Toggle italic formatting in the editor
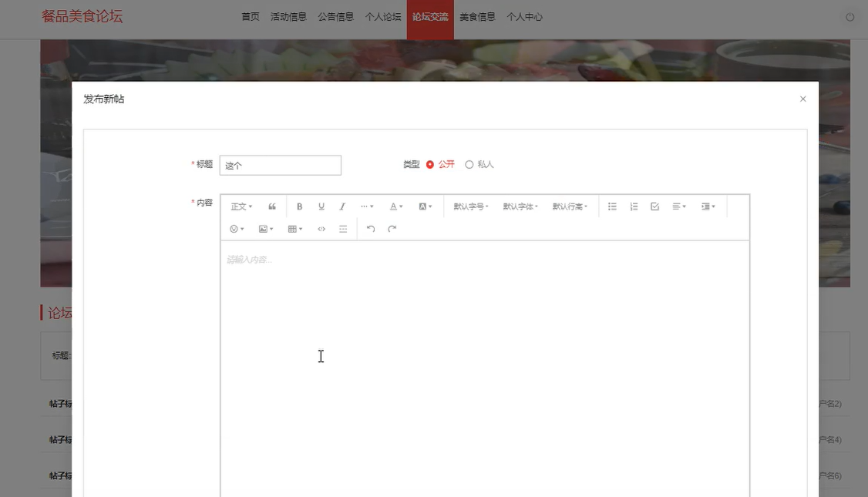This screenshot has height=497, width=868. pos(342,207)
